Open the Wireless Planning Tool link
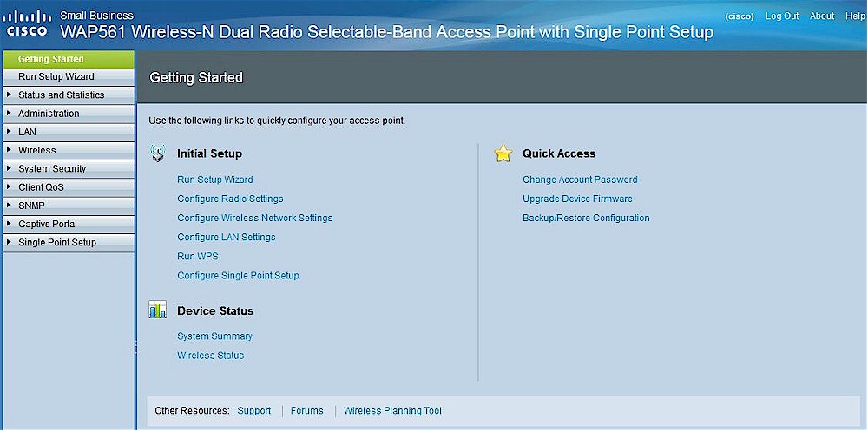Image resolution: width=868 pixels, height=431 pixels. click(392, 410)
